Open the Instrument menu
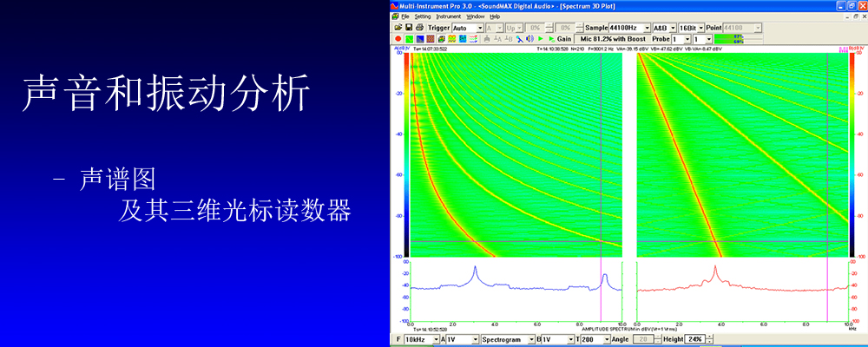The image size is (868, 347). (448, 16)
